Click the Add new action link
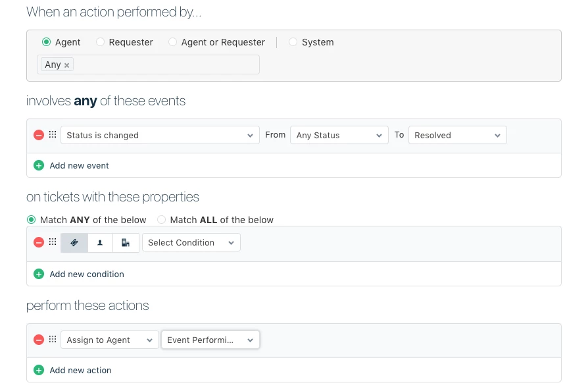 [80, 370]
